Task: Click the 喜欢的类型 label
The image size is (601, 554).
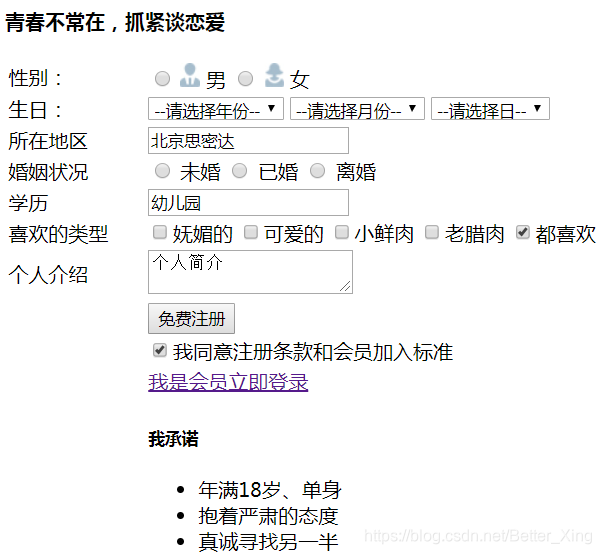Action: pos(58,234)
